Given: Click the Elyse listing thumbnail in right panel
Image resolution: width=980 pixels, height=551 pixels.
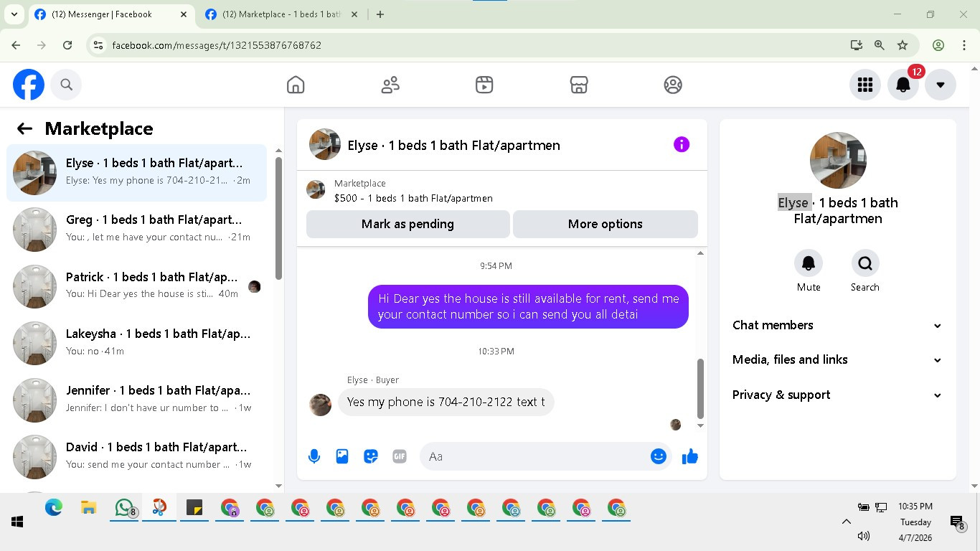Looking at the screenshot, I should click(838, 160).
